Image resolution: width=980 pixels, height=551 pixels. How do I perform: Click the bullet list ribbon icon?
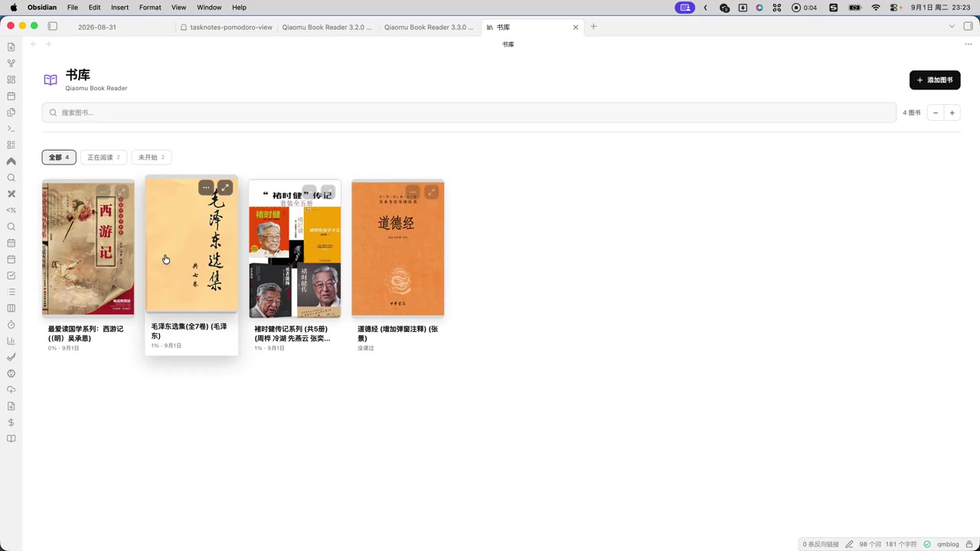point(11,292)
